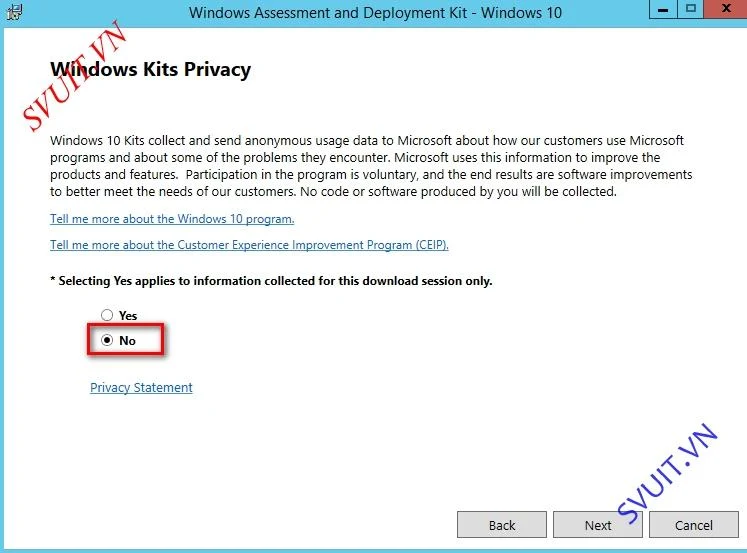The height and width of the screenshot is (553, 747).
Task: Proceed with the Next button
Action: (598, 525)
